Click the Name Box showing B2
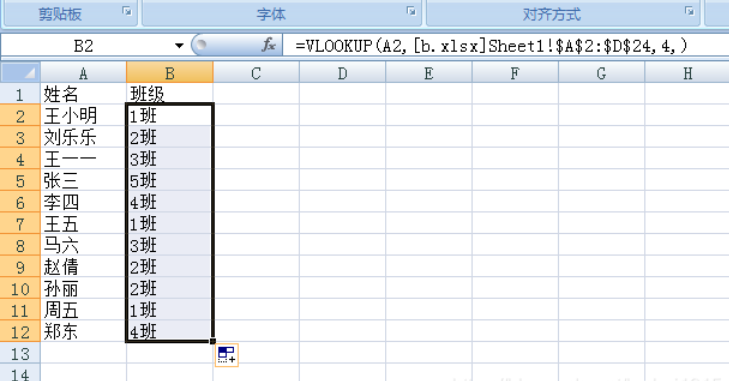The width and height of the screenshot is (729, 381). [x=84, y=46]
